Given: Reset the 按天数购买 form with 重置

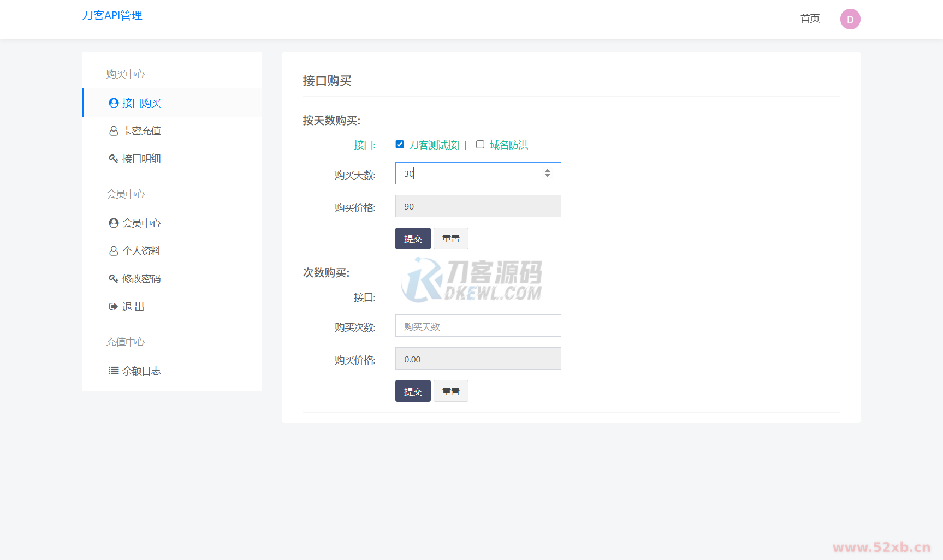Looking at the screenshot, I should point(450,239).
